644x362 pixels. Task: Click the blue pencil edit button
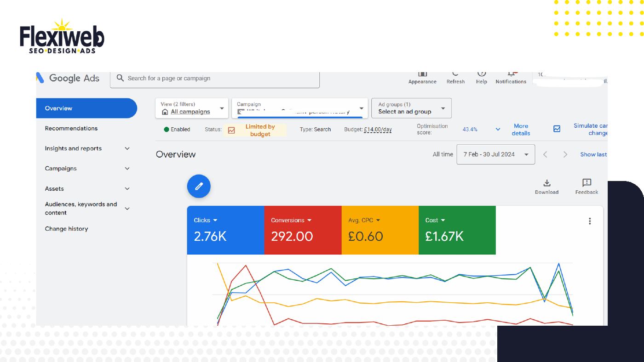[x=199, y=186]
